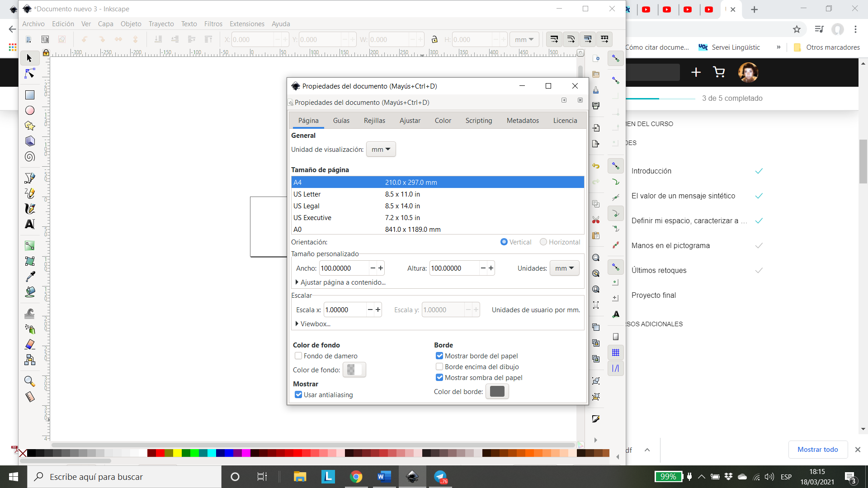Image resolution: width=868 pixels, height=488 pixels.
Task: Select the Text tool
Action: (29, 225)
